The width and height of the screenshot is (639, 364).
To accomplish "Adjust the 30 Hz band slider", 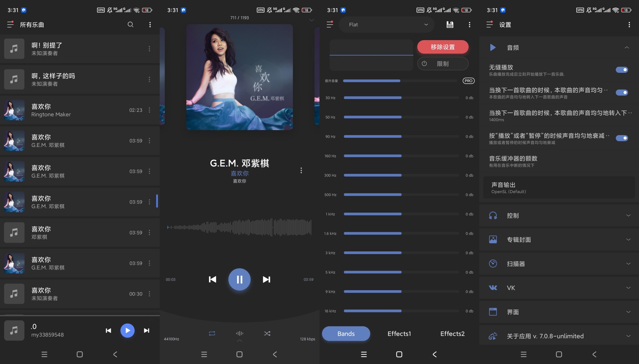I will point(401,98).
